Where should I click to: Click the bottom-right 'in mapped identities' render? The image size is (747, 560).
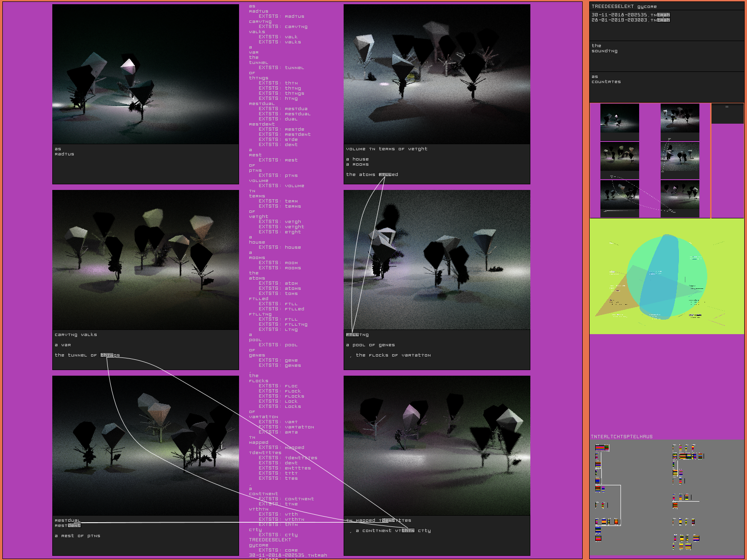[437, 445]
